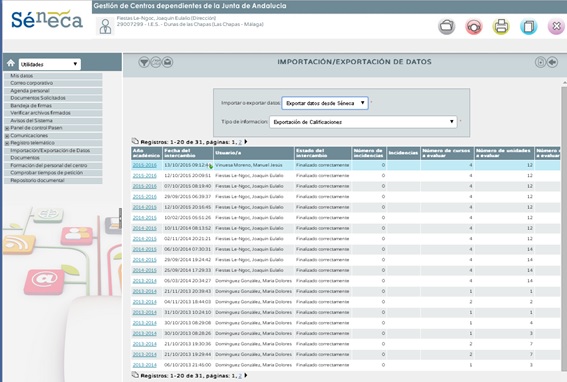The height and width of the screenshot is (382, 567).
Task: Click the open folder icon at top
Action: click(447, 26)
